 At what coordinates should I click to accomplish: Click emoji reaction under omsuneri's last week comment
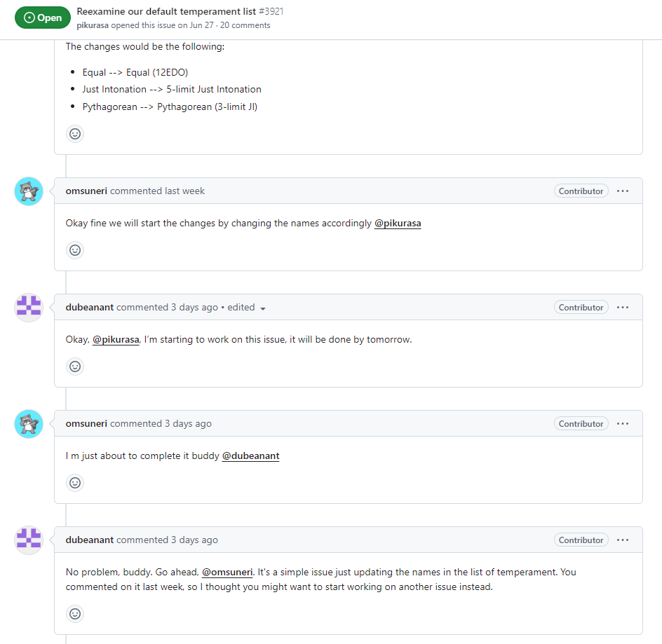coord(75,250)
